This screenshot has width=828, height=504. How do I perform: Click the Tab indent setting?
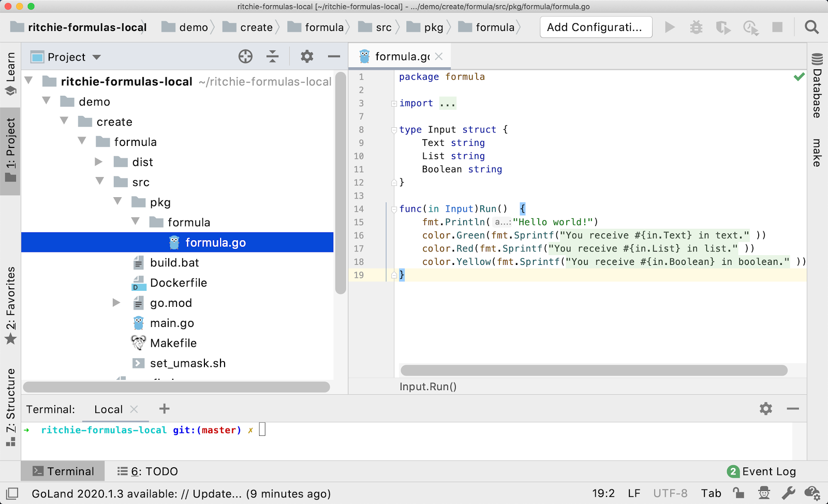tap(711, 494)
